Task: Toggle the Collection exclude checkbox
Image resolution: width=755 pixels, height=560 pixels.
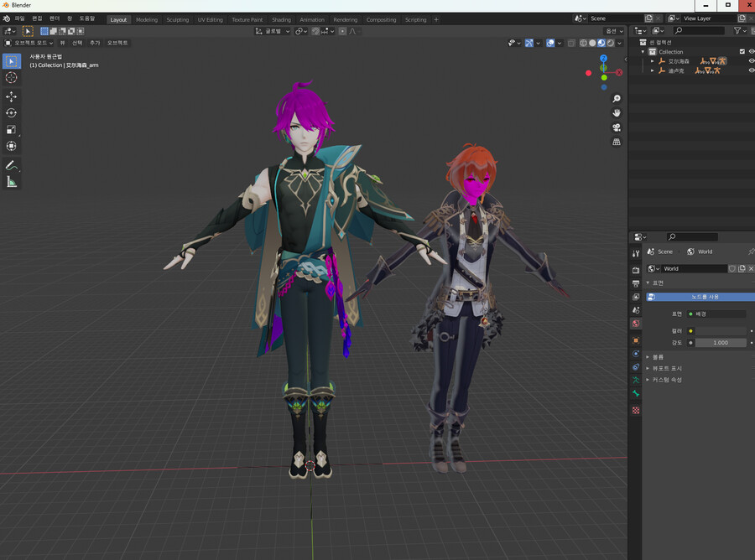Action: (x=741, y=52)
